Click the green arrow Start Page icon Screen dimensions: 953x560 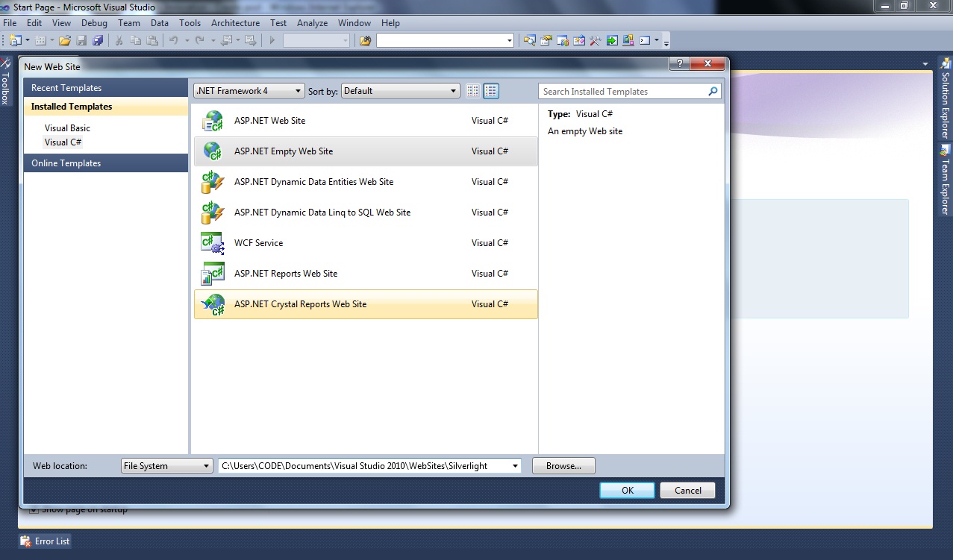(x=612, y=40)
